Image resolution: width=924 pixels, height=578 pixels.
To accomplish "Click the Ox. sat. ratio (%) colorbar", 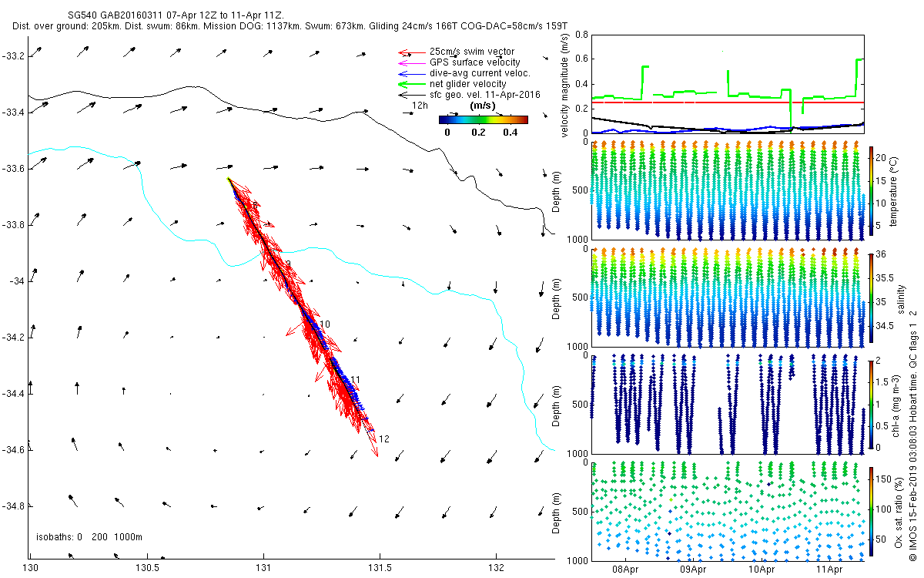I will 871,510.
